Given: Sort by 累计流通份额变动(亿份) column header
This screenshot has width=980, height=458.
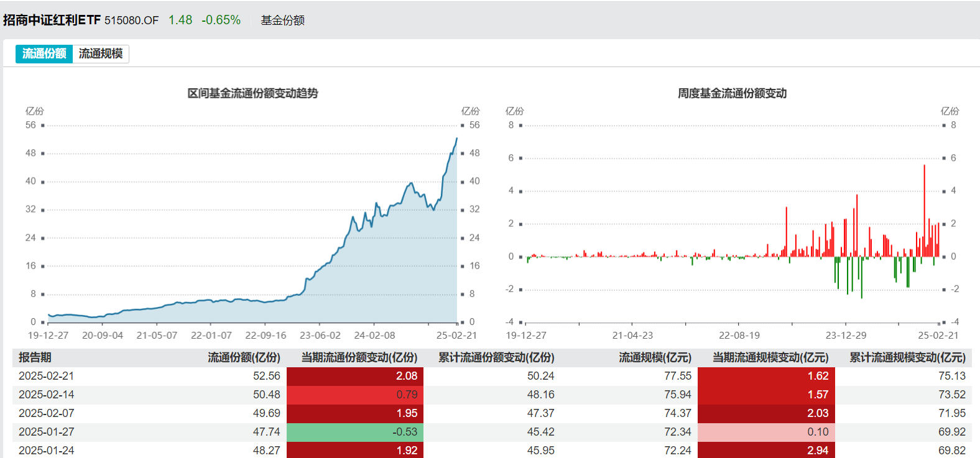Looking at the screenshot, I should 496,357.
